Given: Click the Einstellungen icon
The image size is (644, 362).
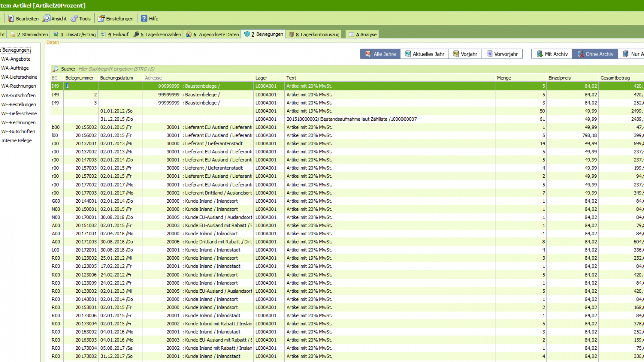Looking at the screenshot, I should click(101, 19).
